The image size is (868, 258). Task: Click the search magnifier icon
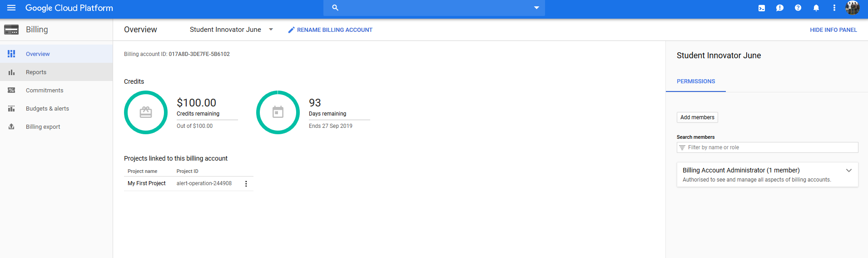[335, 8]
